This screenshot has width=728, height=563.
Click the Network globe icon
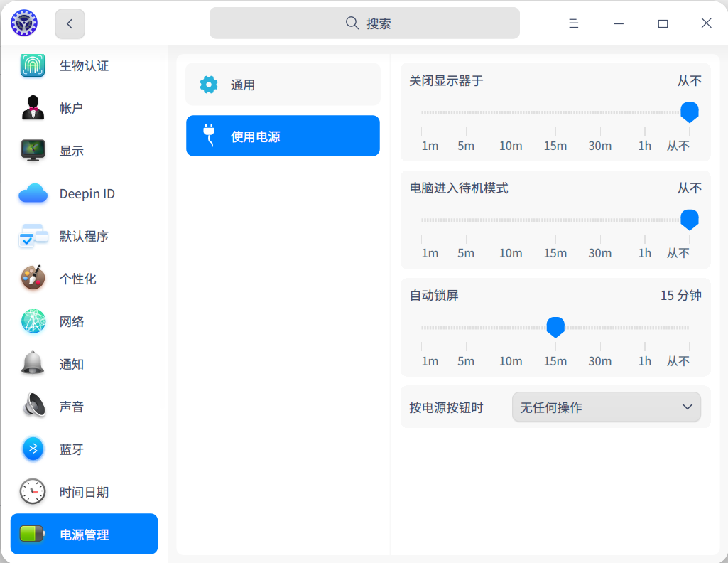(33, 321)
